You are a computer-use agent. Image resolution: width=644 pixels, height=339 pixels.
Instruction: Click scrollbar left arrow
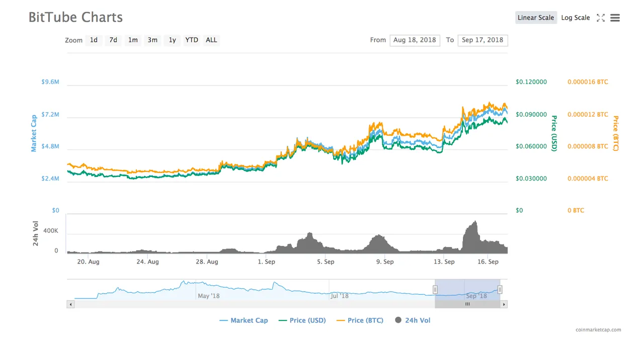[x=70, y=304]
